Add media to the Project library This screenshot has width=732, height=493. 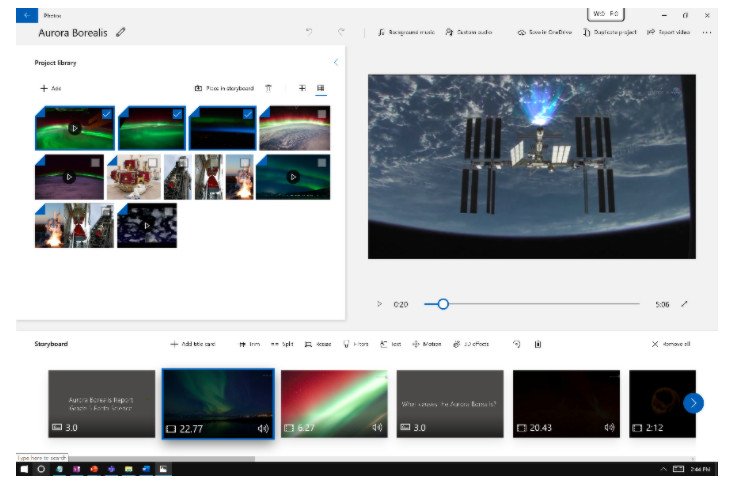pyautogui.click(x=50, y=88)
